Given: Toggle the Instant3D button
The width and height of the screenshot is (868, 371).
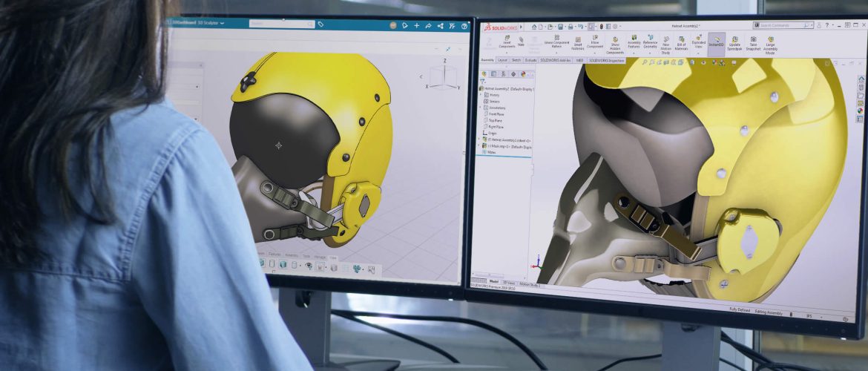Looking at the screenshot, I should (x=716, y=44).
